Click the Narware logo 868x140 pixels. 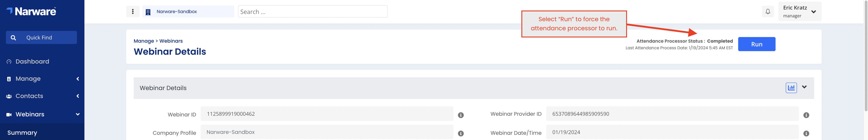click(31, 11)
